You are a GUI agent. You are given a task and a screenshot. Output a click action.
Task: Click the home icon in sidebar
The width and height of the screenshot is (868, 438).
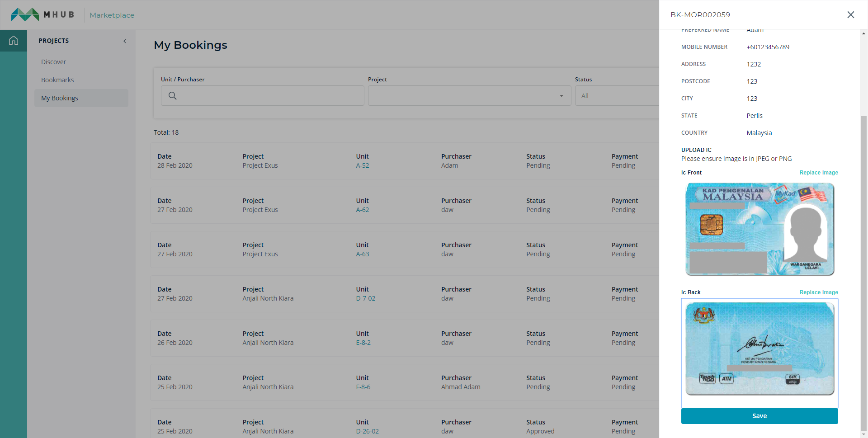click(x=14, y=41)
